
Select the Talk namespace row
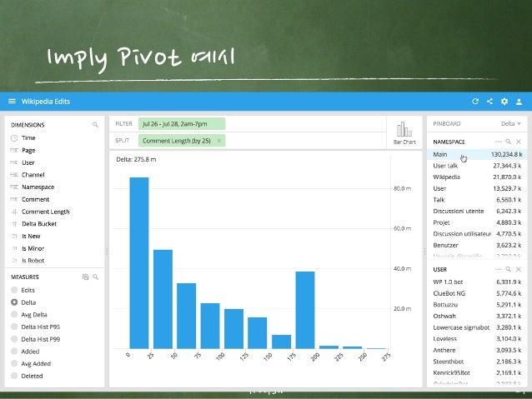click(477, 200)
